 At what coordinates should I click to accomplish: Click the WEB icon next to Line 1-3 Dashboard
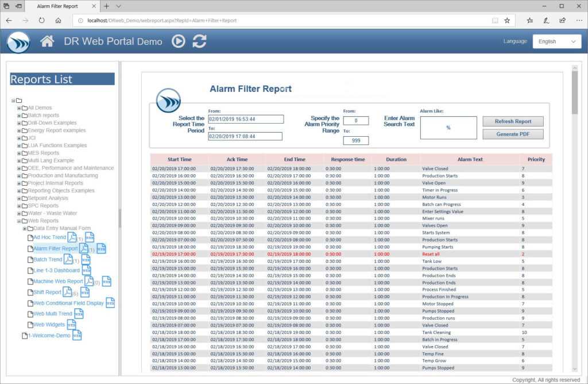pos(86,270)
